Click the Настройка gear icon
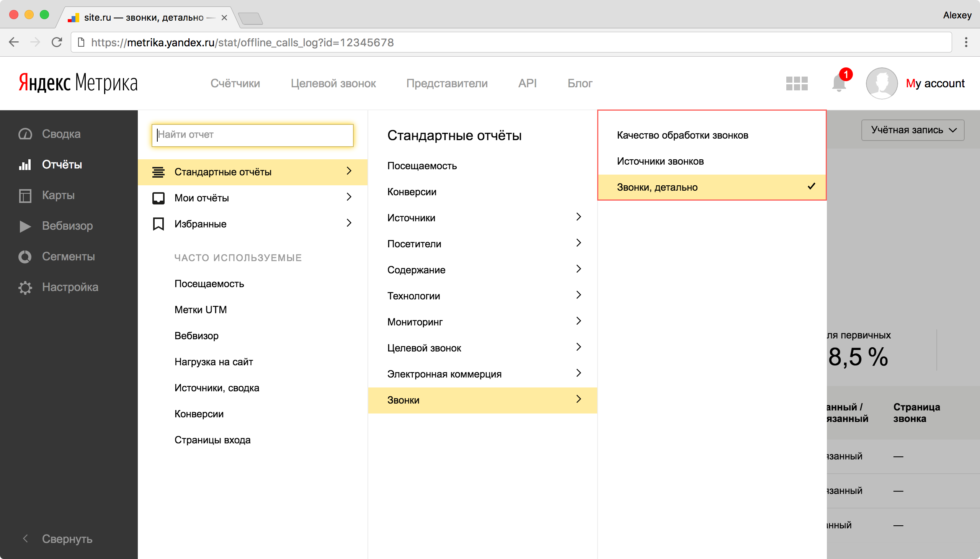This screenshot has width=980, height=559. [25, 287]
